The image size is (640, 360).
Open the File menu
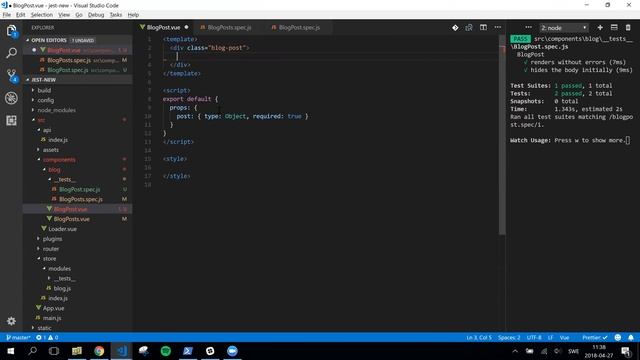point(7,15)
